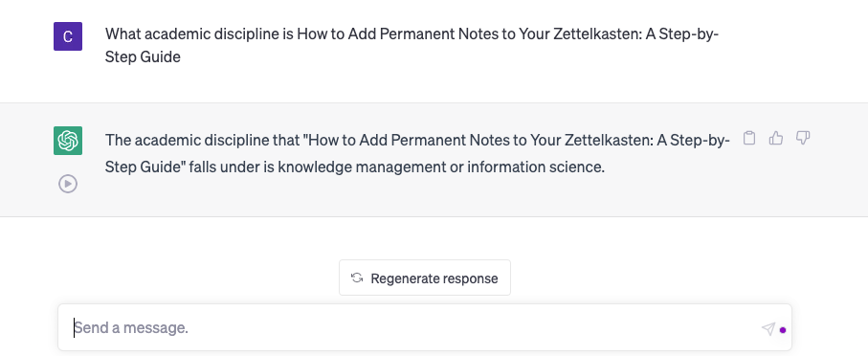Give the response a thumbs up
Screen dimensions: 868x356
coord(776,138)
